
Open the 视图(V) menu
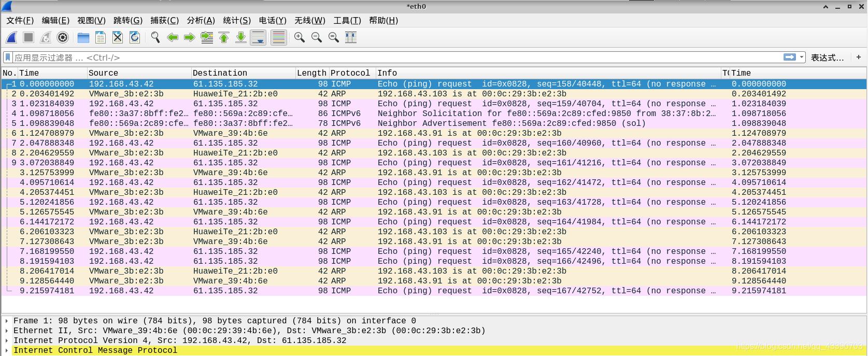(91, 20)
